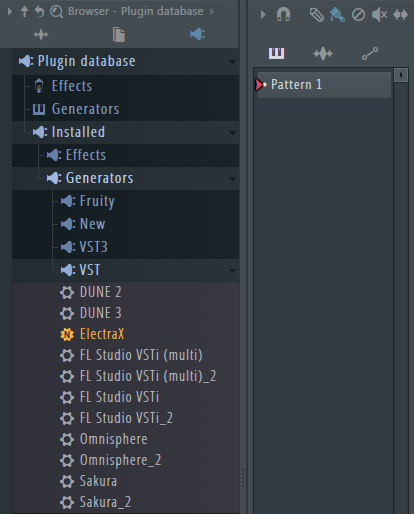Click VST3 folder speaker icon

68,247
